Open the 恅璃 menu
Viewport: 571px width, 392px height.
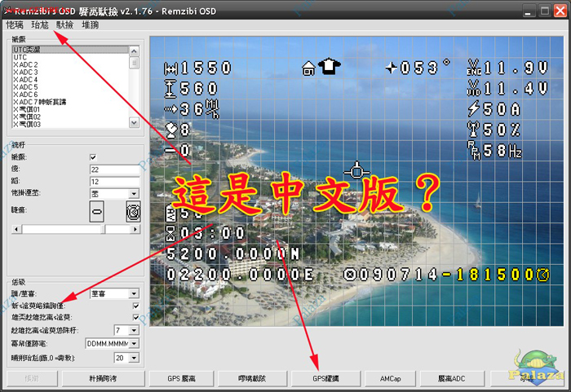(x=15, y=24)
